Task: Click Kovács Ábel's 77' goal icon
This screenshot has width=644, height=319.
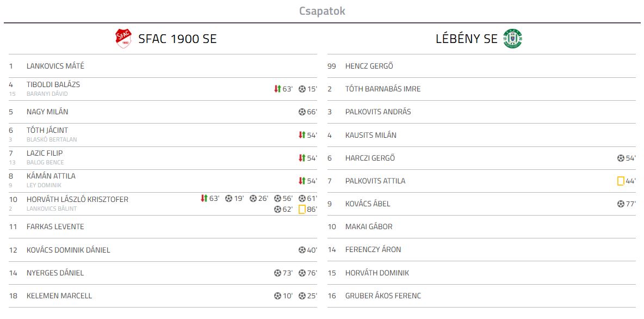Action: [x=621, y=204]
